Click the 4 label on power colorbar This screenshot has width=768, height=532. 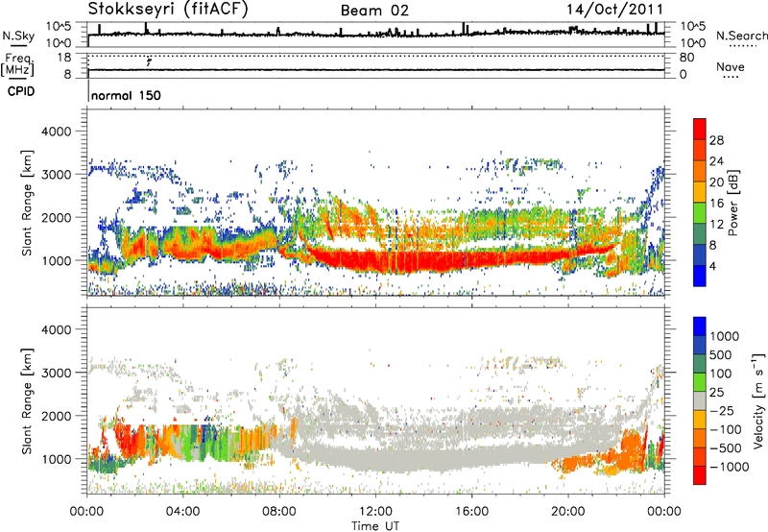coord(713,266)
